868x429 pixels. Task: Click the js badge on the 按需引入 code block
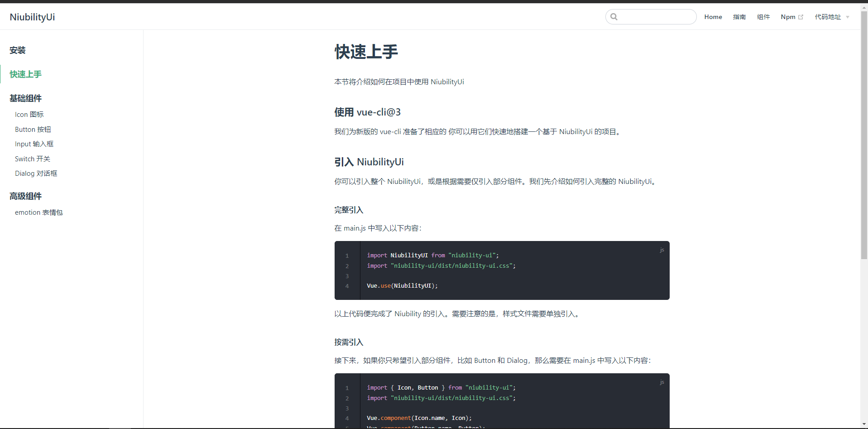[662, 382]
